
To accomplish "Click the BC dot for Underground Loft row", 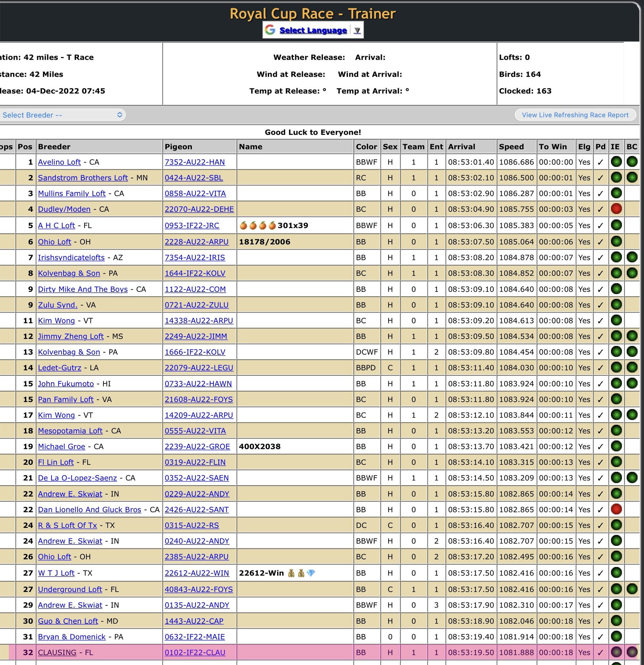I will pos(632,589).
